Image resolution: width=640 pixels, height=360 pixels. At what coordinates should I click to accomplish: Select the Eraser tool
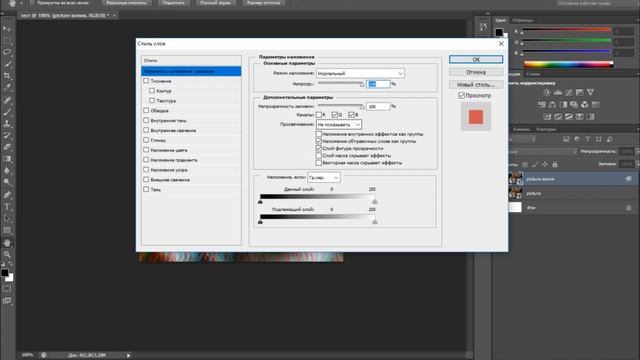[x=7, y=147]
